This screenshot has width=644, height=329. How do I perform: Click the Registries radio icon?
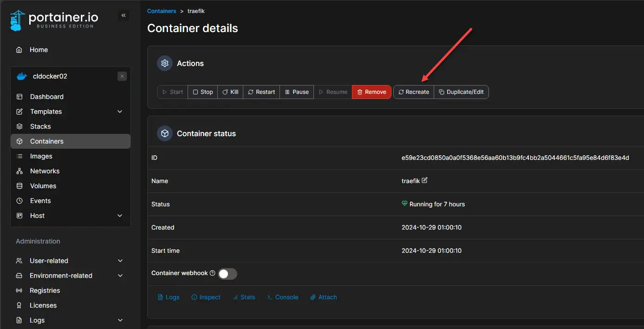[19, 290]
